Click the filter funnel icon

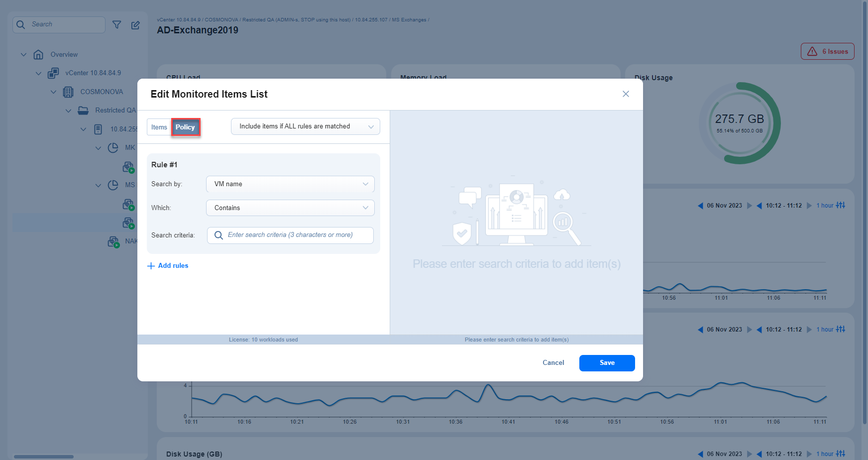pos(116,25)
